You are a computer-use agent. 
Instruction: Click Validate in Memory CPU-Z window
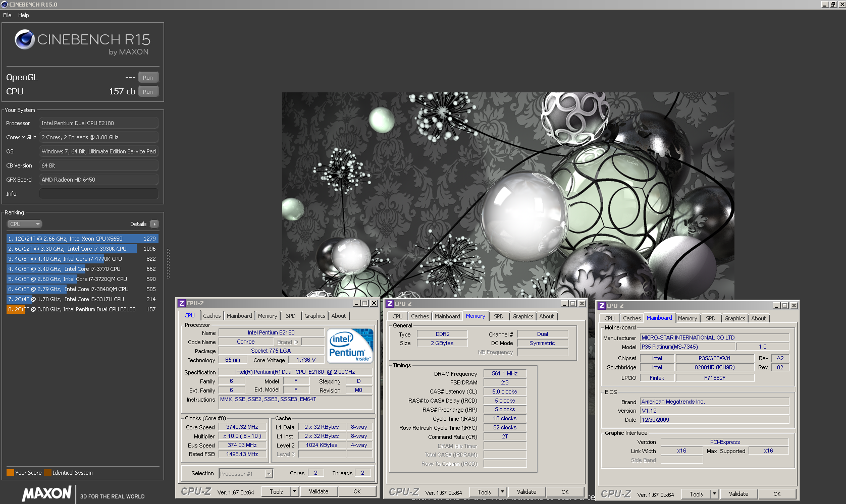point(526,492)
